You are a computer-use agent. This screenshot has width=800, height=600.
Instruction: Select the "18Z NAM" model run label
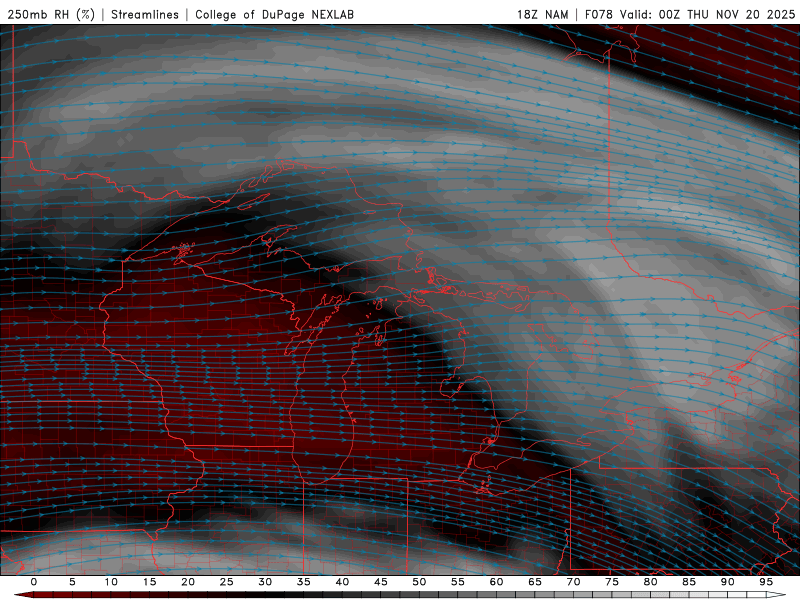click(x=542, y=14)
